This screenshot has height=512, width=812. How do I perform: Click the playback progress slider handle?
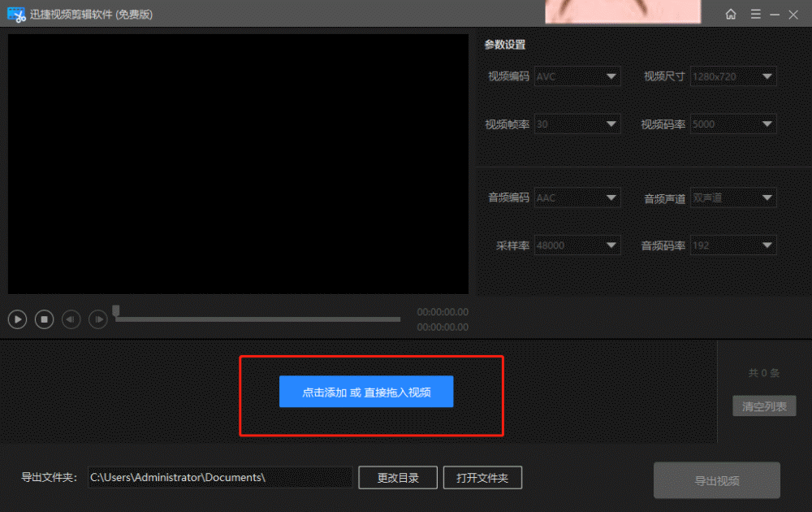tap(116, 311)
